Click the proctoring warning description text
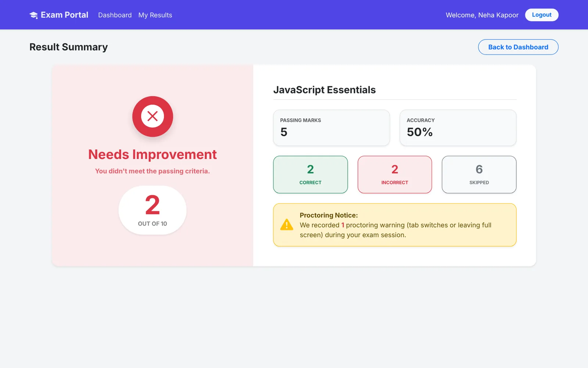 [395, 230]
